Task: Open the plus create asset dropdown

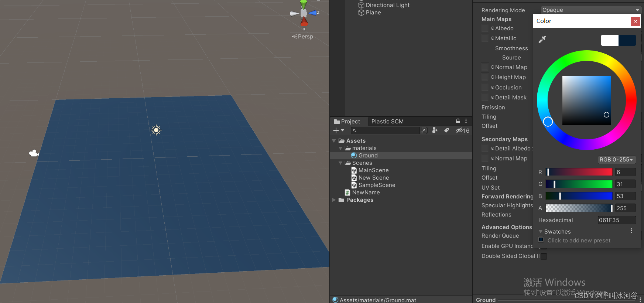Action: pyautogui.click(x=339, y=130)
